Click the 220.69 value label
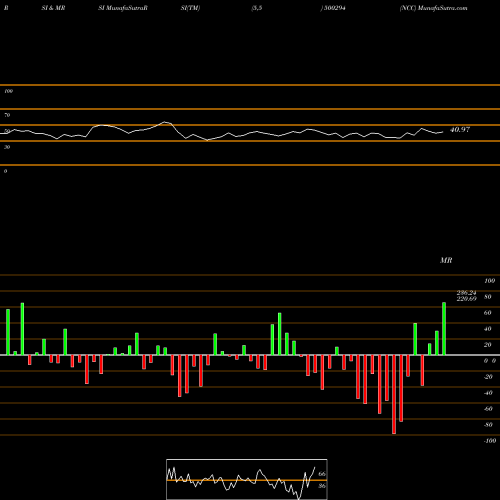 point(466,299)
